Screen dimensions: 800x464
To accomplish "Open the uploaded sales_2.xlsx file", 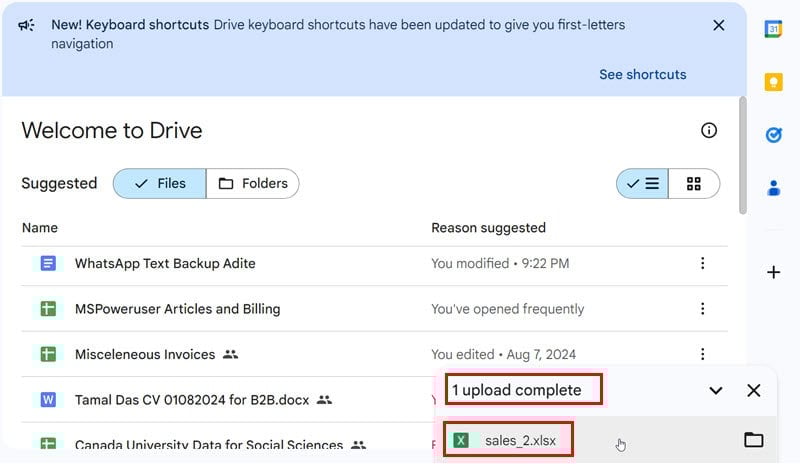I will [520, 441].
